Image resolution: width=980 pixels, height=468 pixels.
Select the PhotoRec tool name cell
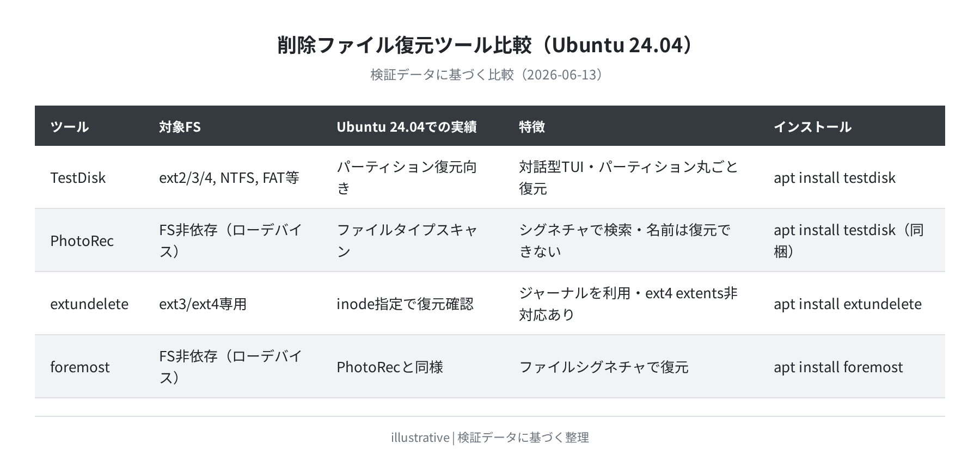pos(82,241)
